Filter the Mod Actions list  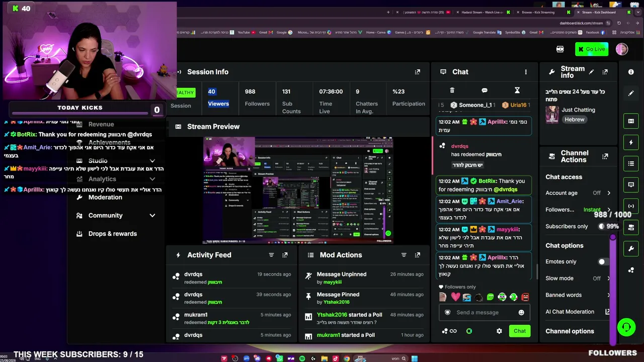404,255
